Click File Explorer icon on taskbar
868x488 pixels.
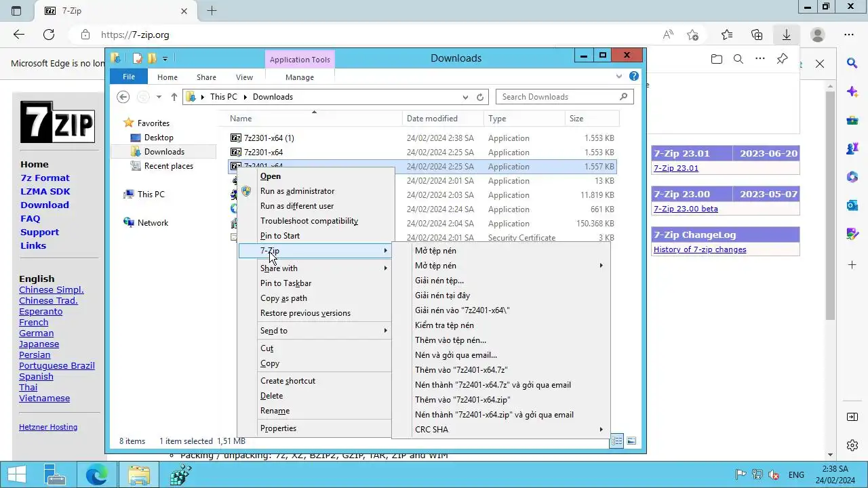pos(139,475)
